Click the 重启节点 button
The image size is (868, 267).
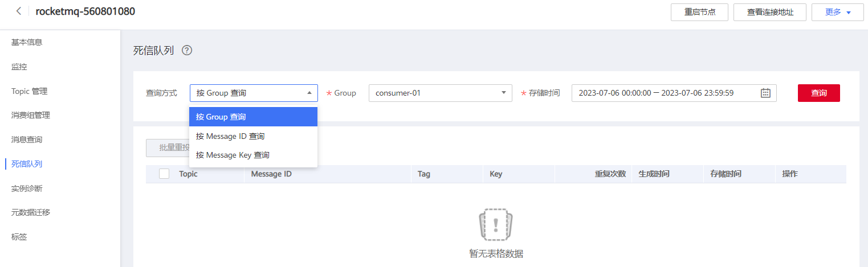point(700,12)
